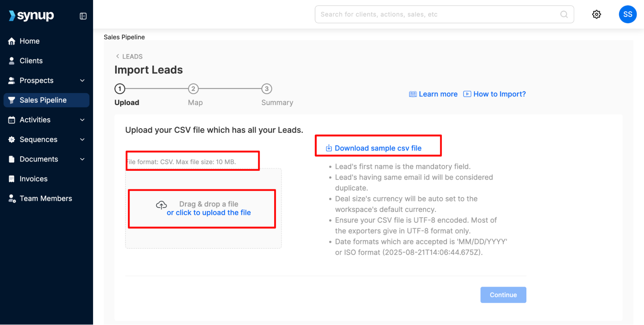This screenshot has height=325, width=644.
Task: Expand the Activities submenu chevron
Action: [82, 120]
